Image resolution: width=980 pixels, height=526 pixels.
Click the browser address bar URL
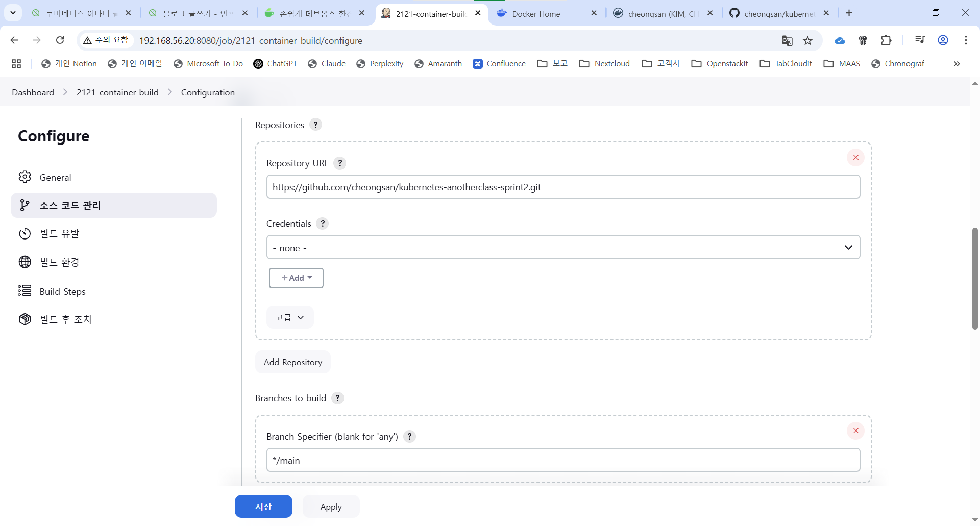coord(251,40)
